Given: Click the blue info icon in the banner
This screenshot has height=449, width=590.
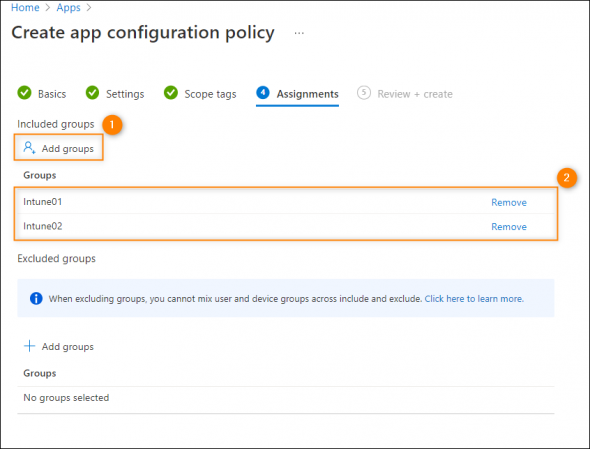Looking at the screenshot, I should point(36,298).
